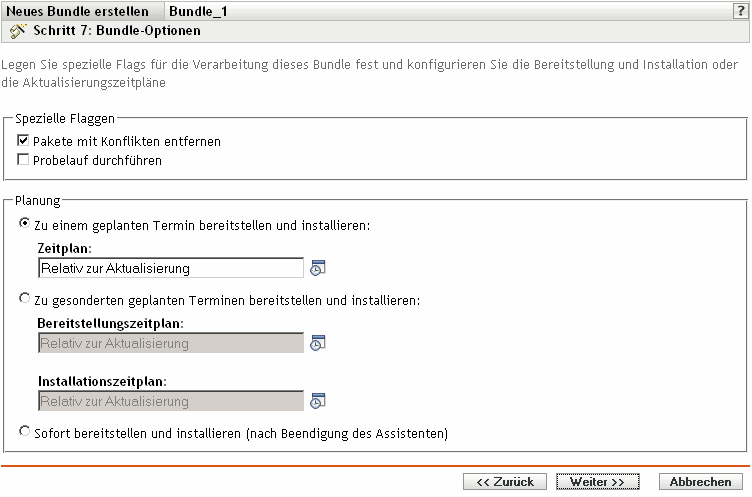Go back with the '<< Zurück' button
The image size is (752, 497).
[504, 481]
